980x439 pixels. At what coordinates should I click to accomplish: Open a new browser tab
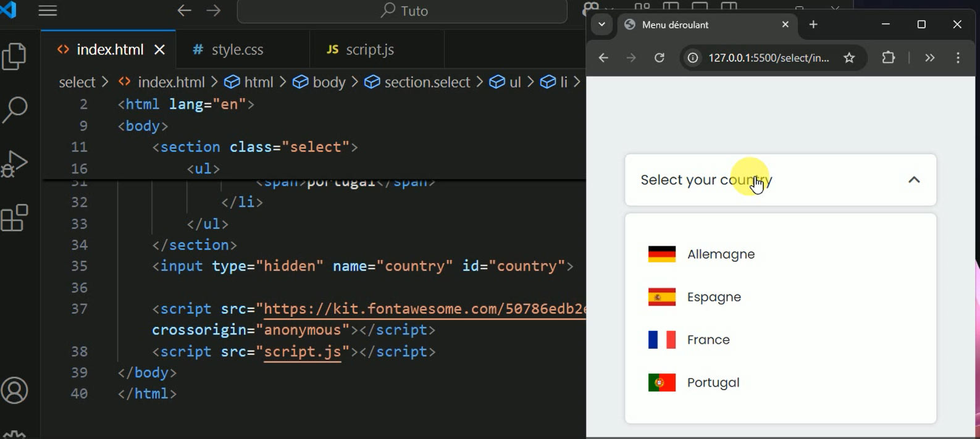[813, 25]
